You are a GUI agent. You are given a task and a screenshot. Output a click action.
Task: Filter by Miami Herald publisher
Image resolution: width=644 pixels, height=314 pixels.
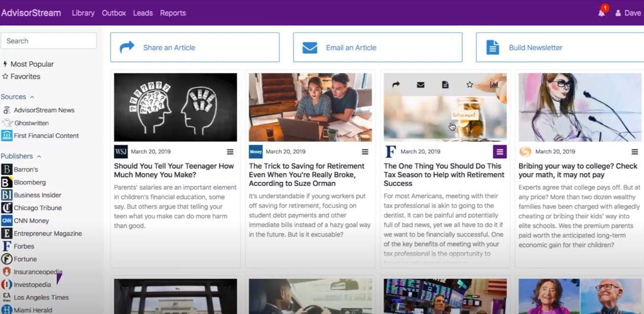(x=33, y=310)
